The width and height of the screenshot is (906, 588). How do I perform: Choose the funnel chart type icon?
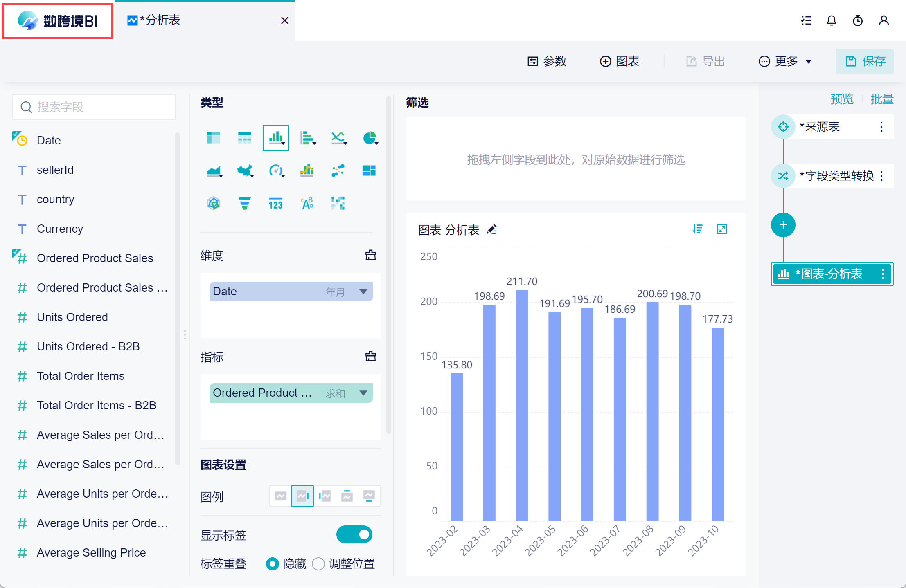tap(244, 203)
